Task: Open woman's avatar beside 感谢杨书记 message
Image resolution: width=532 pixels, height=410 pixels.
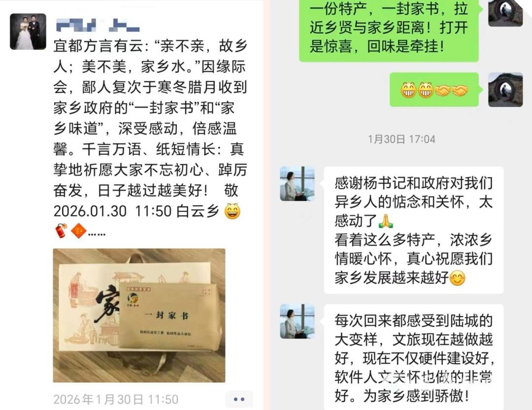Action: coord(297,184)
